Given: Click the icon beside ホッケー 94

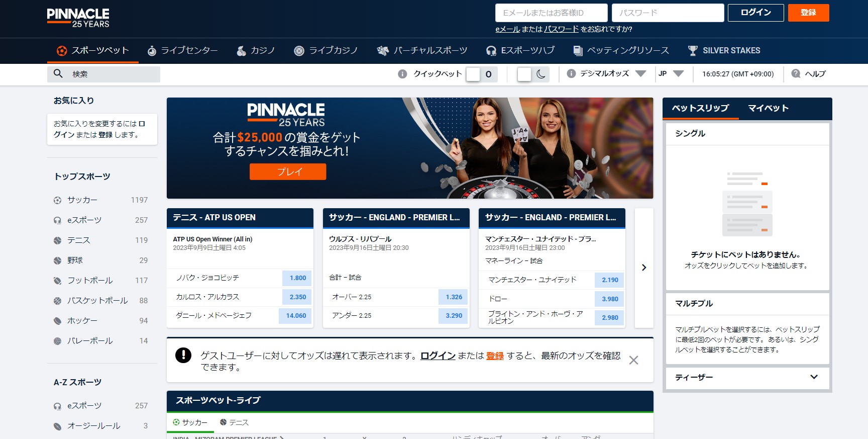Looking at the screenshot, I should 57,321.
